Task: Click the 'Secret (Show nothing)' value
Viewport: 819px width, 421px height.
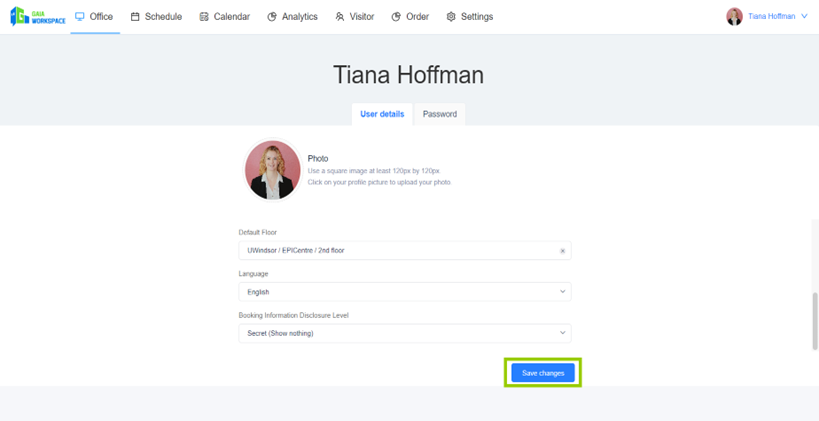Action: [280, 333]
